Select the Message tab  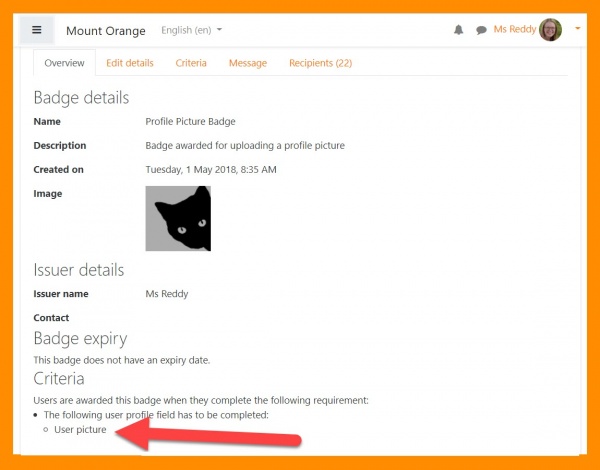point(247,63)
